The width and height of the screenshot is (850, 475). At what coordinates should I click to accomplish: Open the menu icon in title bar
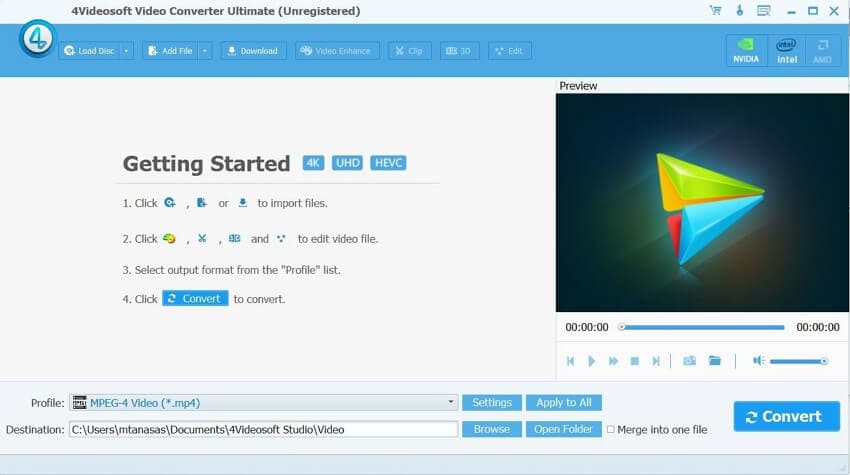tap(764, 10)
